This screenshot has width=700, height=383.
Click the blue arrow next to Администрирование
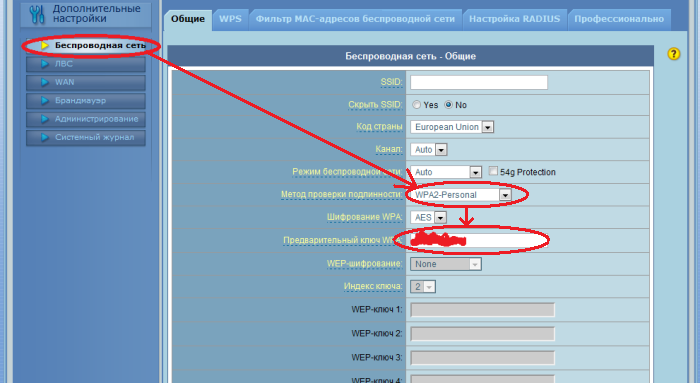pos(45,119)
